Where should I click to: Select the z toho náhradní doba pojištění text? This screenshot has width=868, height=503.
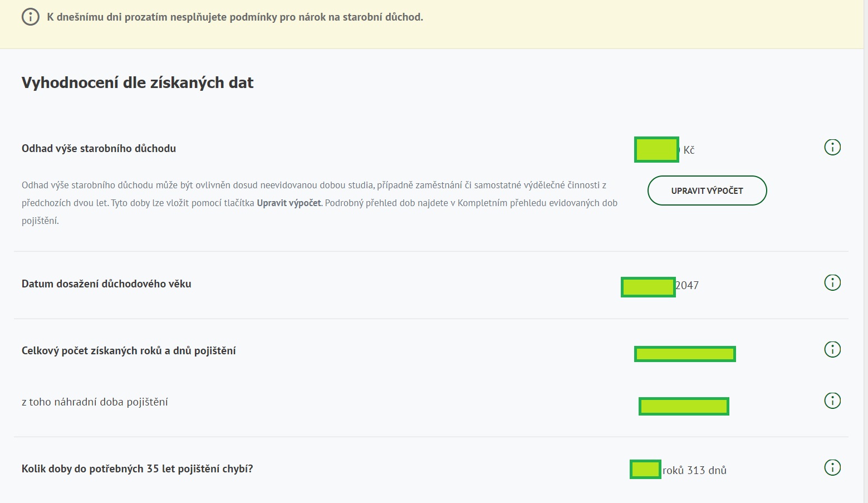(95, 402)
